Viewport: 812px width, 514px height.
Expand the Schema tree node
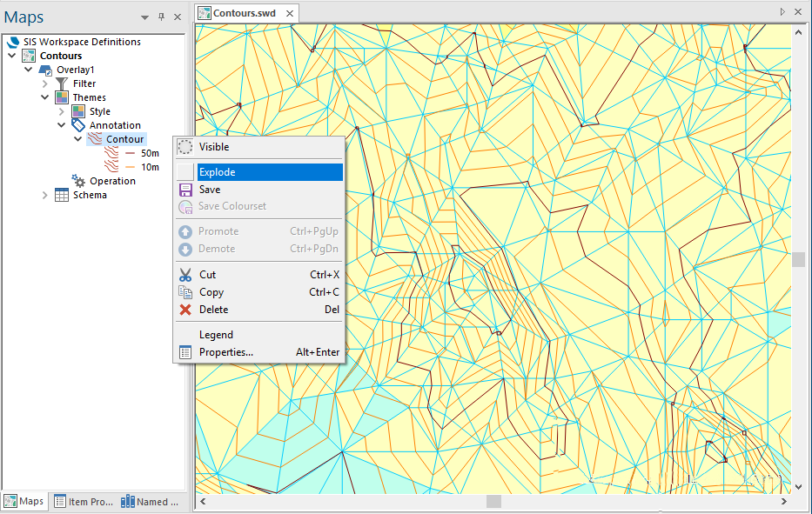point(45,194)
